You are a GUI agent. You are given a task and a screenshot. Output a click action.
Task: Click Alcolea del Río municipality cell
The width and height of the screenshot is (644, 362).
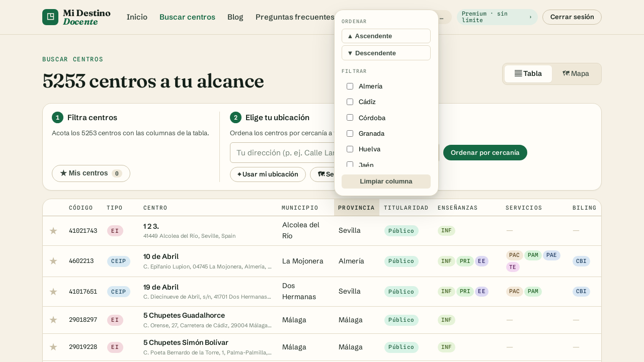pos(301,230)
